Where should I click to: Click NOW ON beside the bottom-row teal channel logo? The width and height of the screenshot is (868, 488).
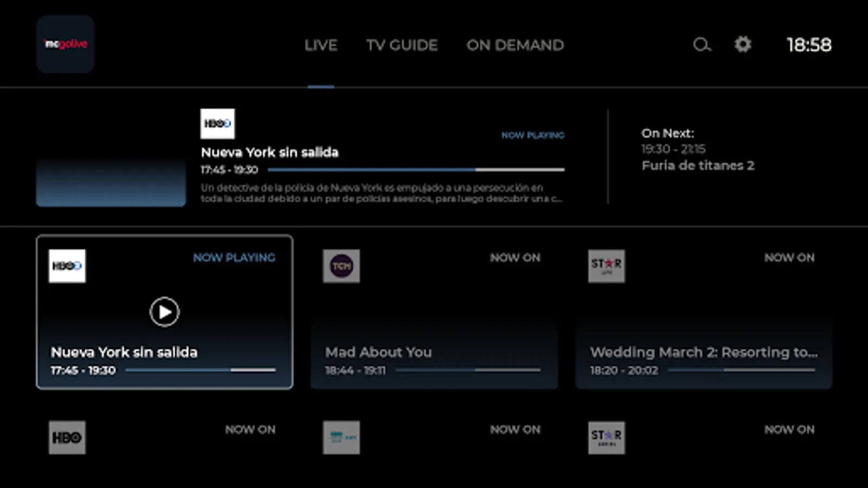tap(515, 429)
